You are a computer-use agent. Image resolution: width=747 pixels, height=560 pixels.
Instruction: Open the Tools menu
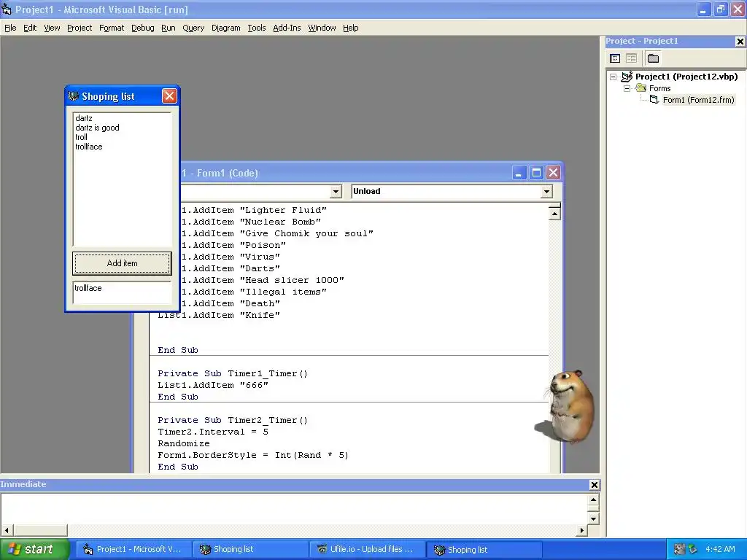(x=256, y=28)
